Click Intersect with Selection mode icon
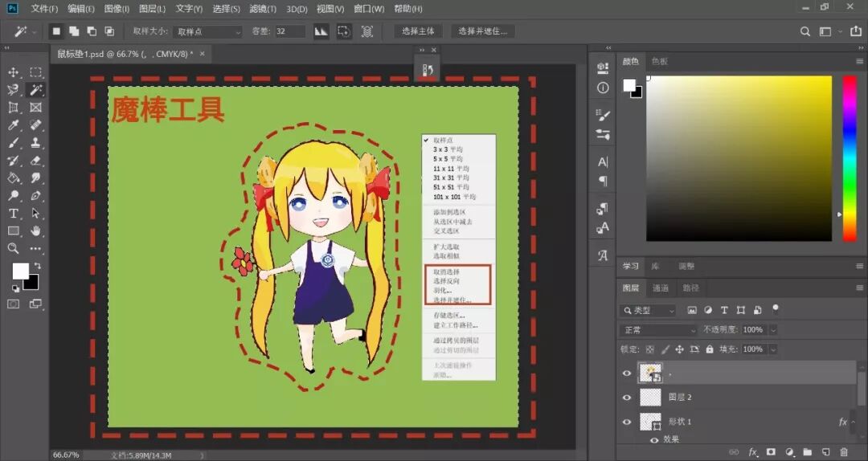The image size is (868, 461). click(109, 31)
